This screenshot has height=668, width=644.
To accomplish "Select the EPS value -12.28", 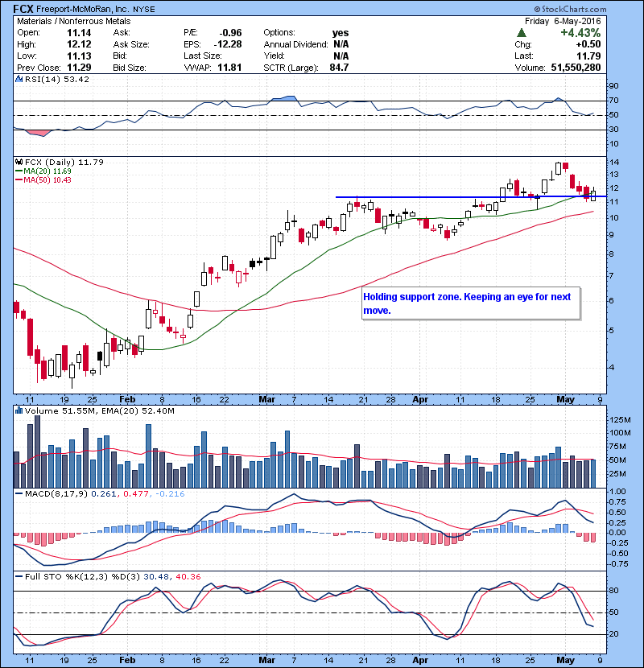I will point(228,44).
